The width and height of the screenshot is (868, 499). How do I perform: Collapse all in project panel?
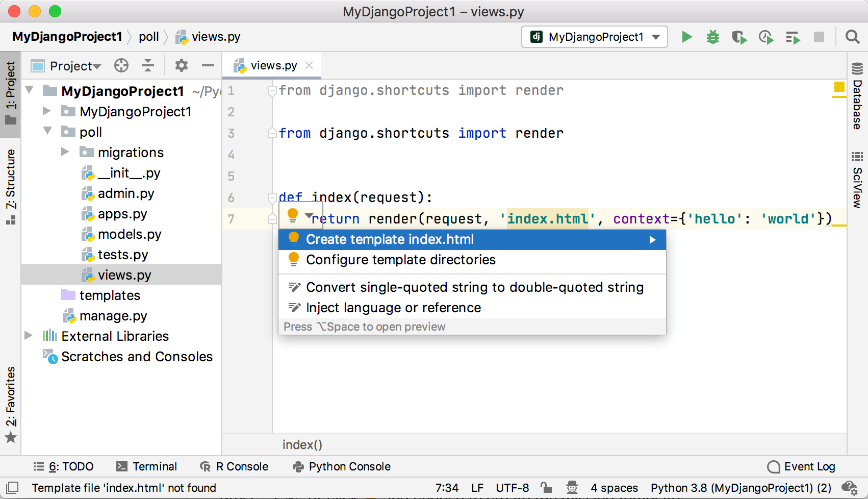(148, 65)
